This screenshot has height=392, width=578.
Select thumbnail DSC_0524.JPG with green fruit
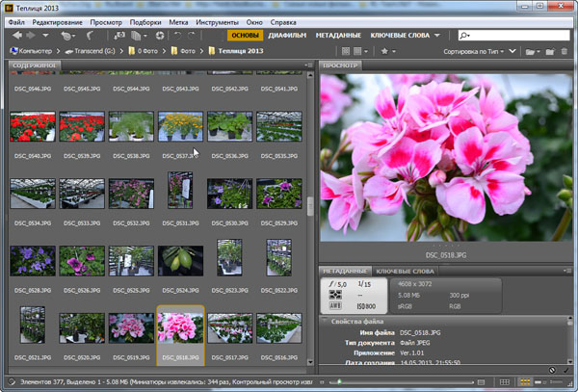[x=181, y=261]
